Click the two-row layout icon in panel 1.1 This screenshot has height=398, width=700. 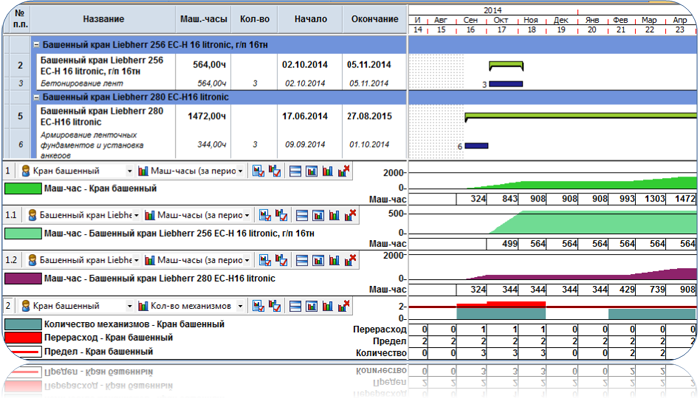click(302, 216)
